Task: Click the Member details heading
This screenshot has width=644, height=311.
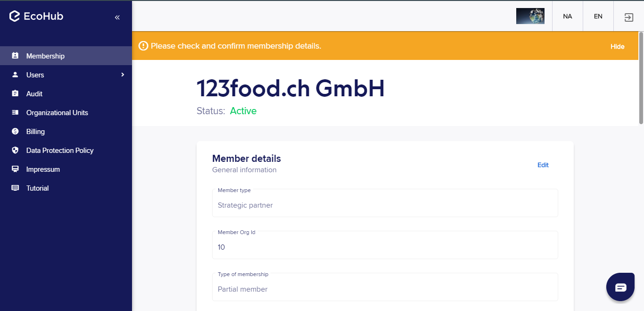Action: (x=247, y=159)
